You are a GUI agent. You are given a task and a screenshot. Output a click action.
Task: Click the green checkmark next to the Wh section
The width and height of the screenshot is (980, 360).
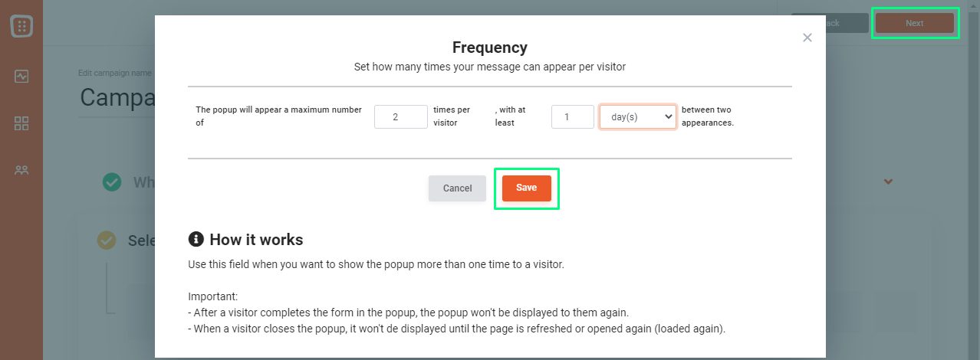click(x=112, y=182)
